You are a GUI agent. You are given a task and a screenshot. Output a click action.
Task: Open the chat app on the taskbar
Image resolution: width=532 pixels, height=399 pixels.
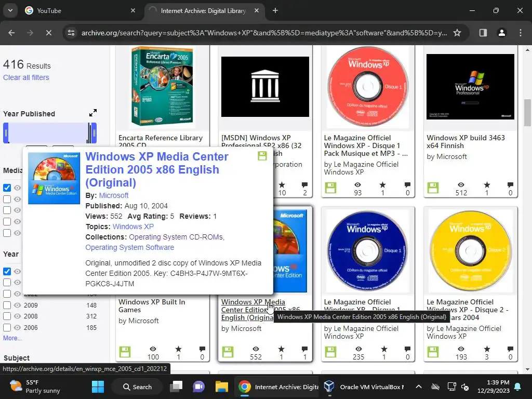(x=199, y=387)
